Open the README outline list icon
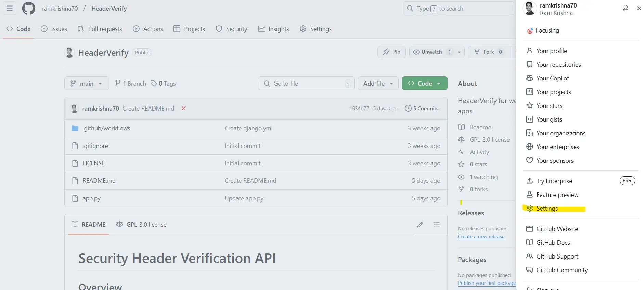The width and height of the screenshot is (644, 290). [x=436, y=225]
